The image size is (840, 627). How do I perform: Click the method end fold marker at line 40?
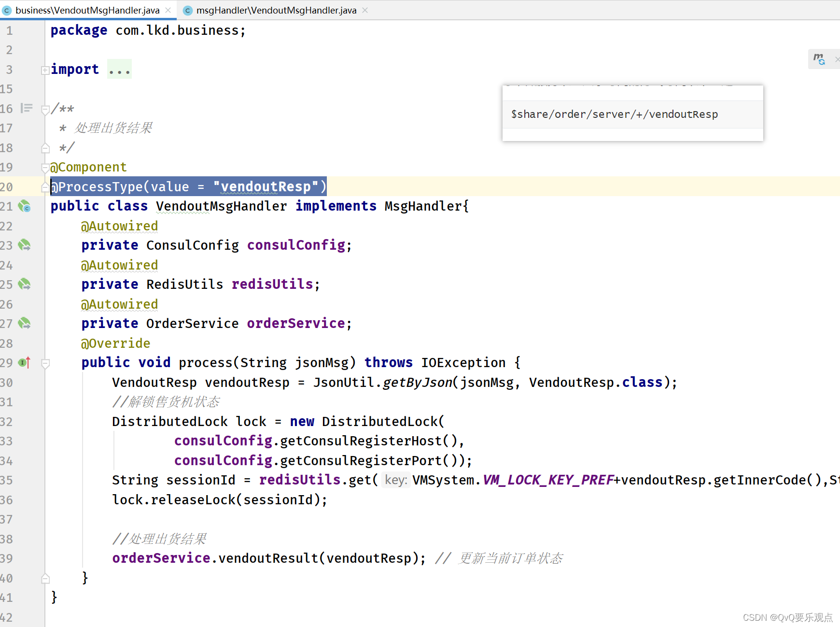pos(45,578)
